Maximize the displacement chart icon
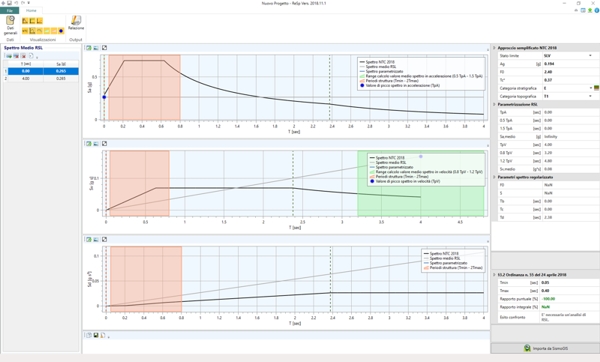 click(x=104, y=240)
